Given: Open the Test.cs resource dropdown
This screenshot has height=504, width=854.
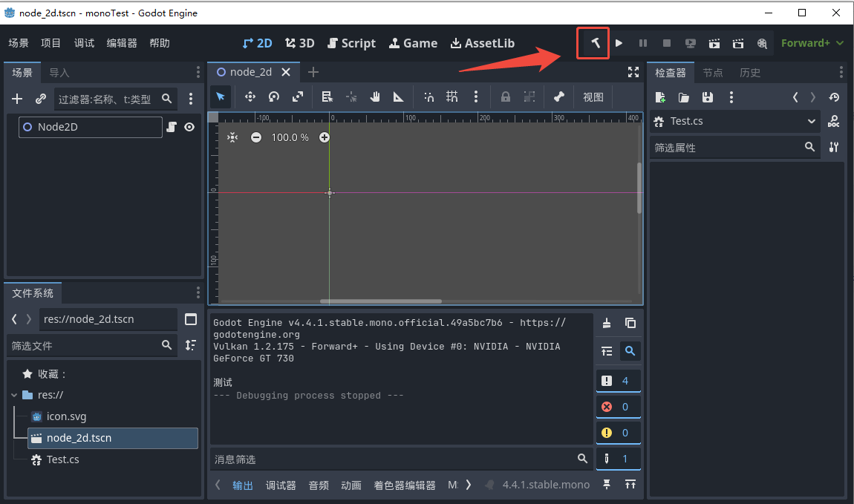Looking at the screenshot, I should coord(736,122).
